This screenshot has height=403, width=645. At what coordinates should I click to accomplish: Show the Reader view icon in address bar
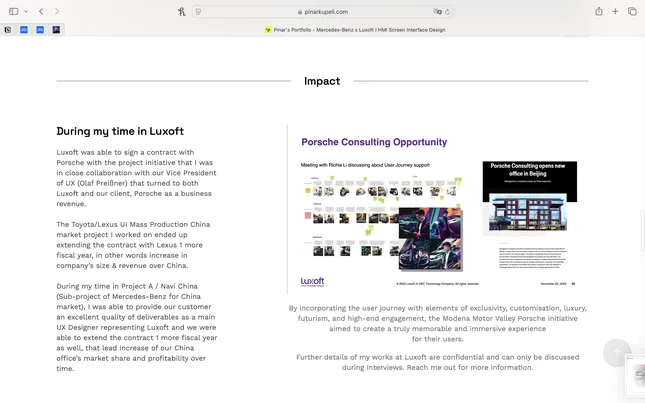pos(199,12)
